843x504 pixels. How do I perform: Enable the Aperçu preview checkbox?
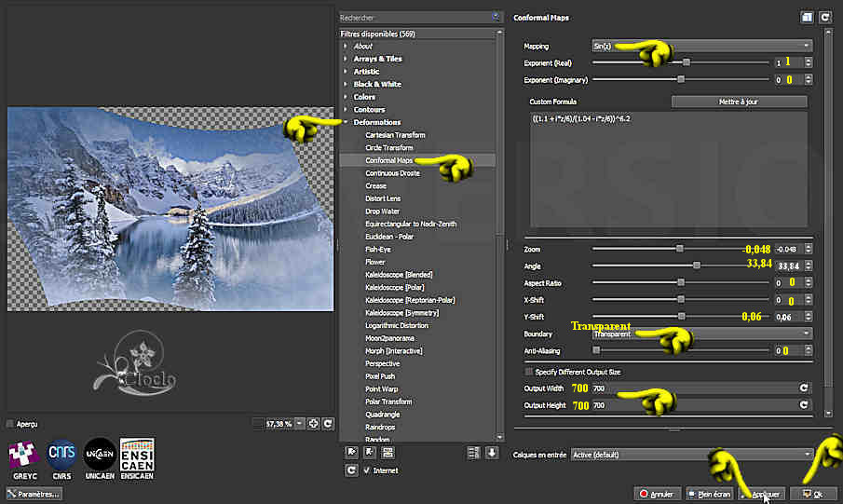click(10, 424)
